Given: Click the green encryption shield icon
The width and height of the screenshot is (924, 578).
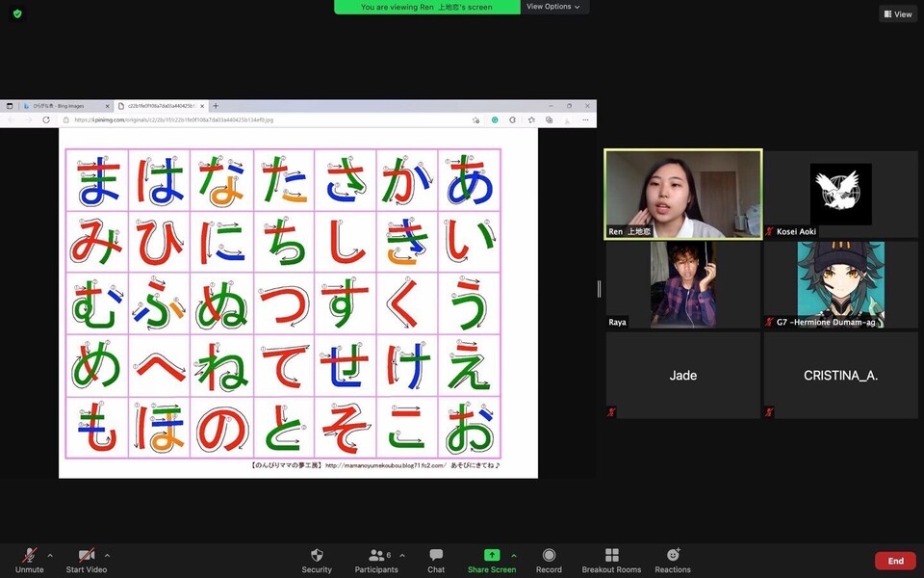Looking at the screenshot, I should (17, 13).
